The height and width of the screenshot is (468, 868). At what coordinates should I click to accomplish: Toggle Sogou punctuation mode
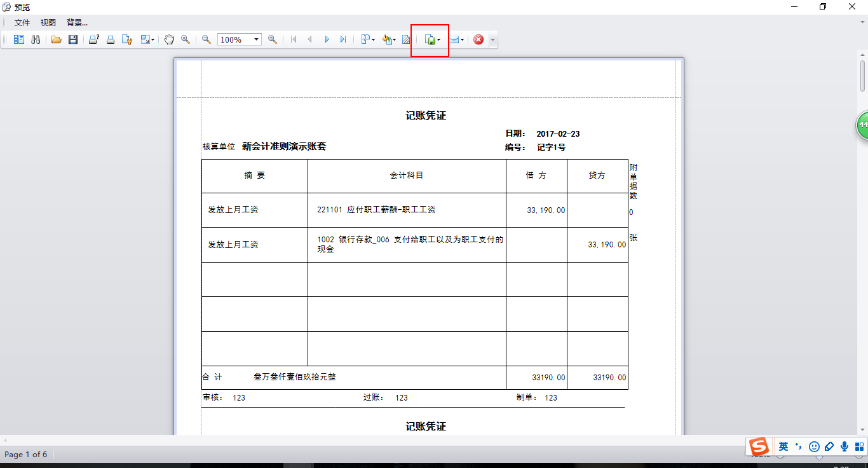click(798, 447)
